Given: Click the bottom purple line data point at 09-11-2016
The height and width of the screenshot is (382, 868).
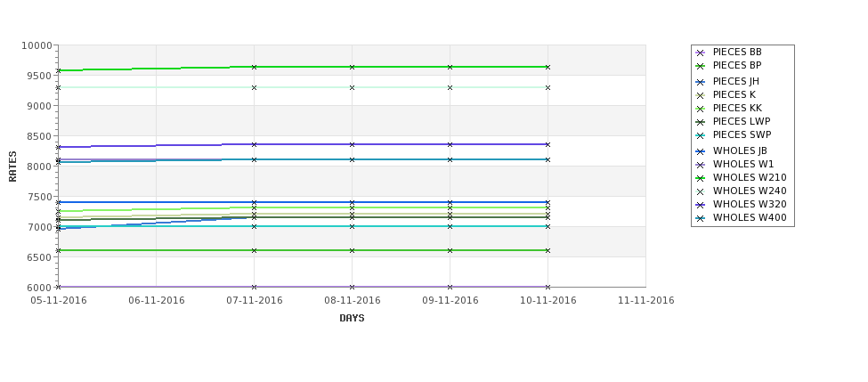Looking at the screenshot, I should (450, 287).
